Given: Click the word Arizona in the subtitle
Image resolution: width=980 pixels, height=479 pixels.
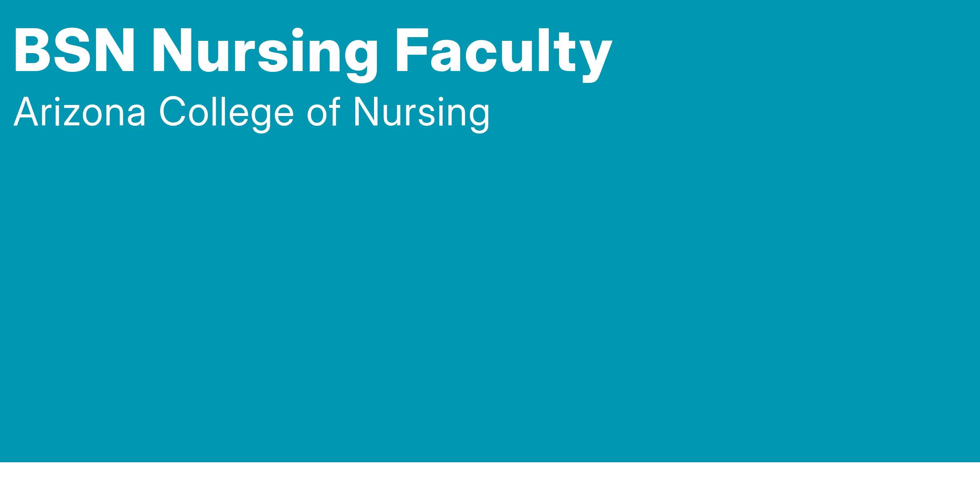Looking at the screenshot, I should coord(80,112).
